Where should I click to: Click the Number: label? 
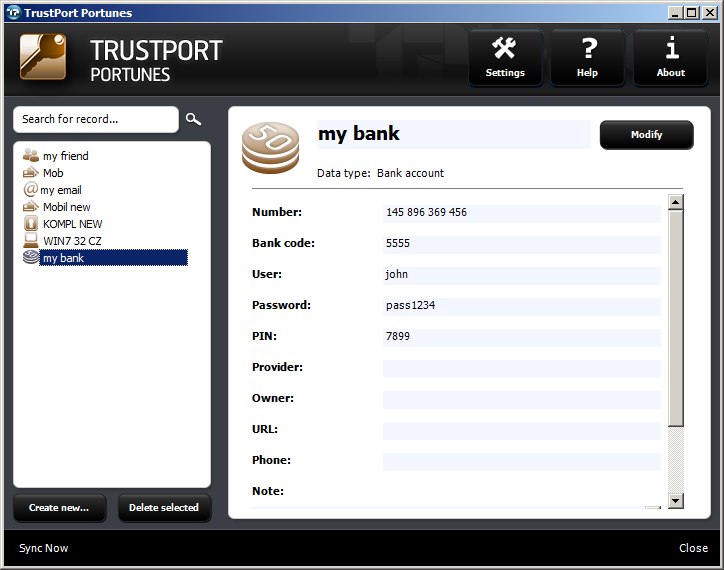coord(277,212)
